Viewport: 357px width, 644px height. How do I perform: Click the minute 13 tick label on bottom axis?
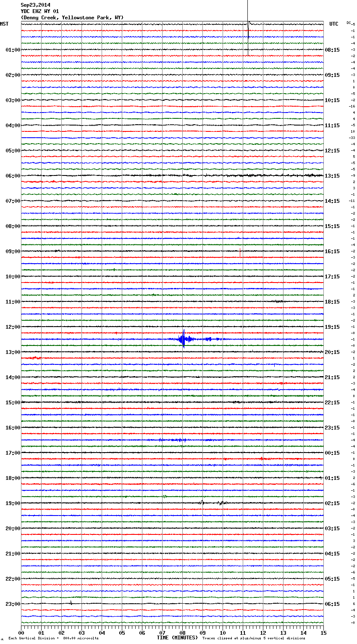tap(283, 633)
